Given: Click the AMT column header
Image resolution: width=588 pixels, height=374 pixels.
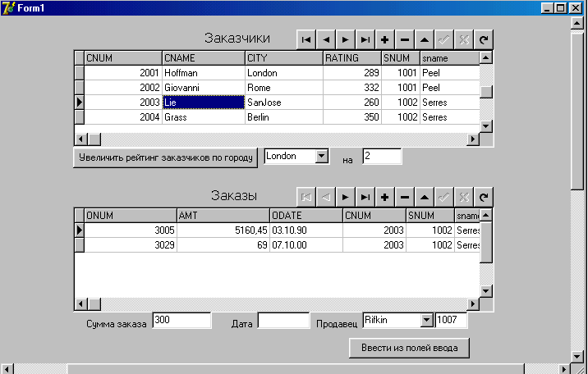Looking at the screenshot, I should [x=223, y=216].
